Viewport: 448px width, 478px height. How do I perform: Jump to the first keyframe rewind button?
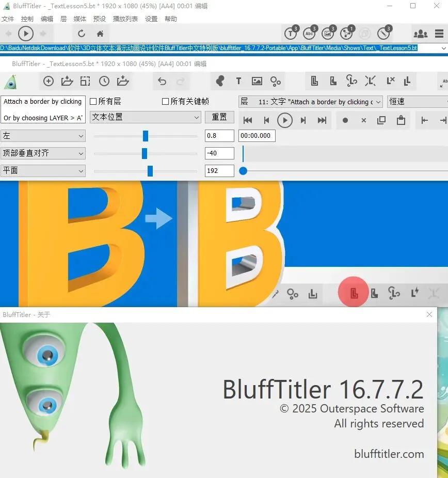point(248,120)
